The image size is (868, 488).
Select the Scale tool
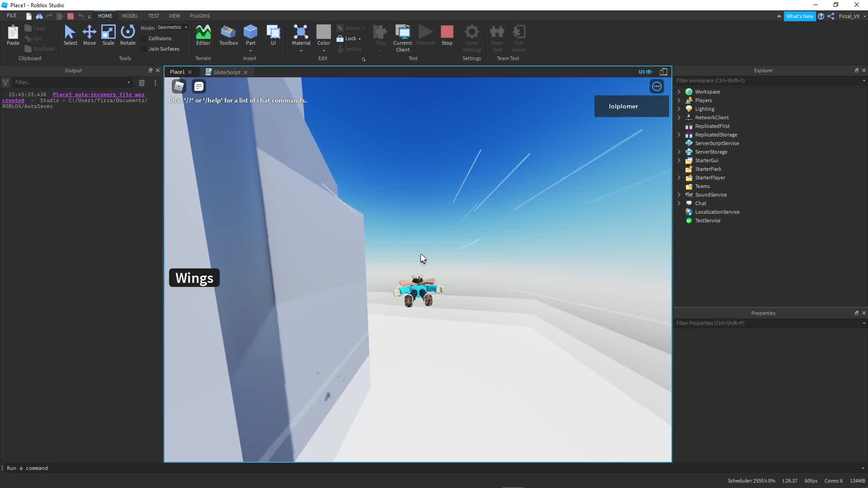coord(108,35)
